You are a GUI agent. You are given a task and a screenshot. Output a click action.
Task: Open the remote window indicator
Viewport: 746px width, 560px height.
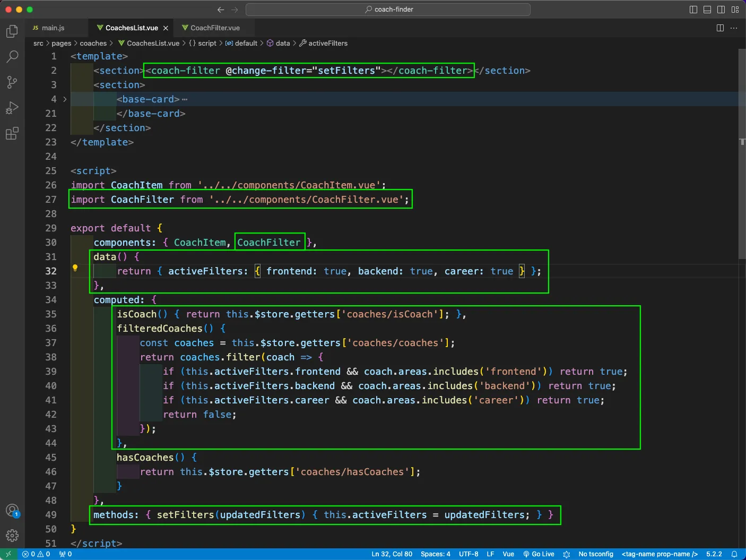coord(8,554)
